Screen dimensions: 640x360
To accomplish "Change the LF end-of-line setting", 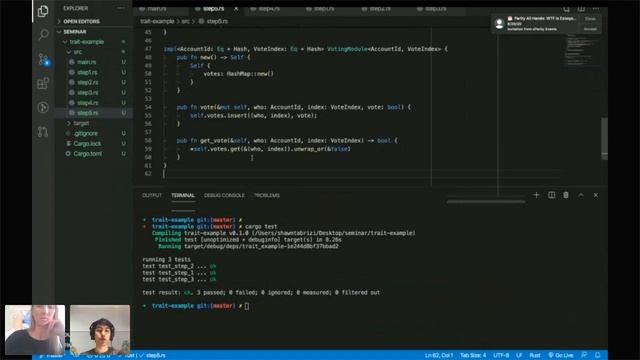I will coord(519,355).
